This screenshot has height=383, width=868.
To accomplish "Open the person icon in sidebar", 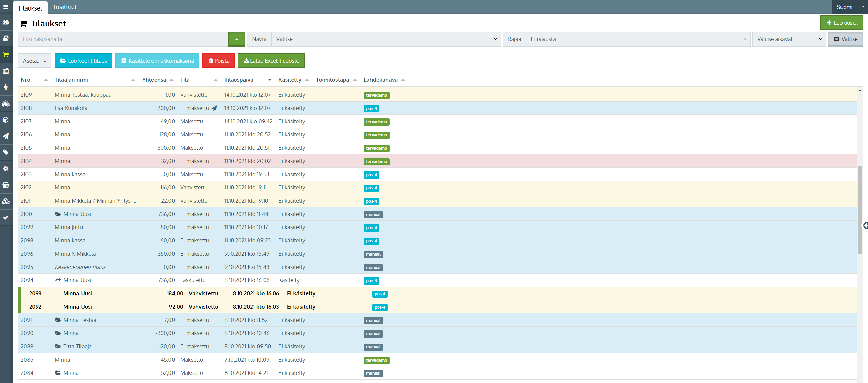I will tap(6, 87).
